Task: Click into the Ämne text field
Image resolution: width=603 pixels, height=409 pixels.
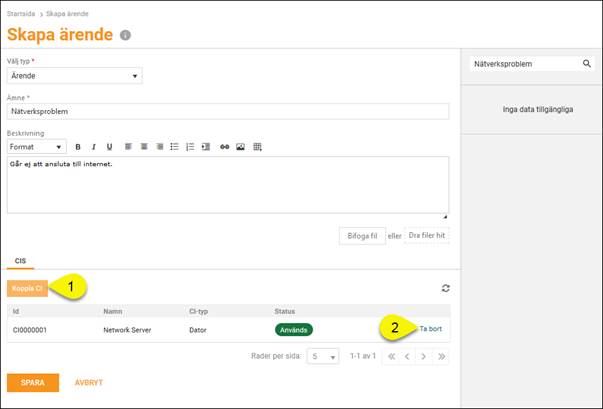Action: (228, 112)
